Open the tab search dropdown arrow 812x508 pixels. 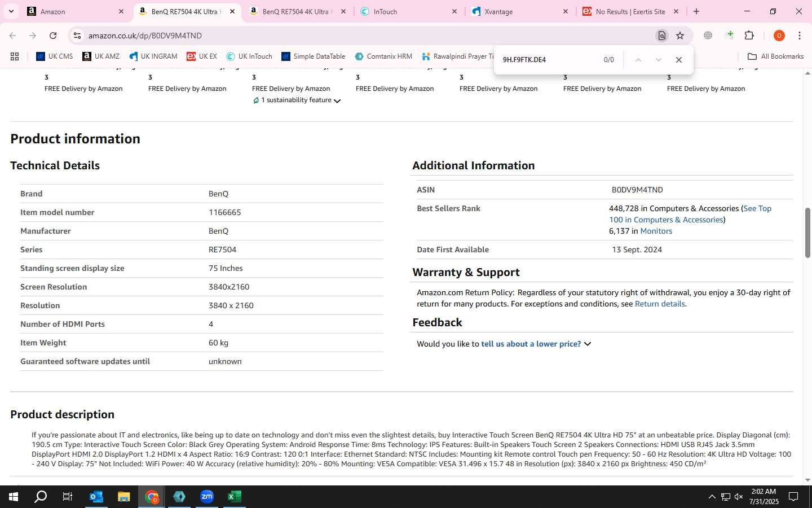11,11
